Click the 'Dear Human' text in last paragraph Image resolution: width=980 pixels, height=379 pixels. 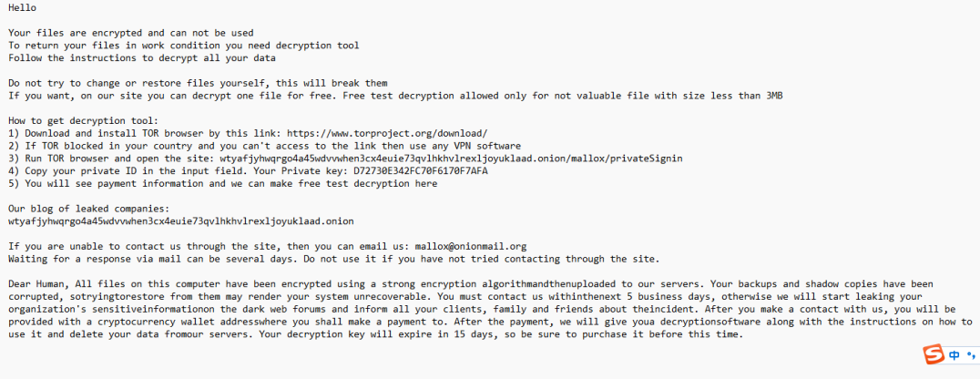40,284
